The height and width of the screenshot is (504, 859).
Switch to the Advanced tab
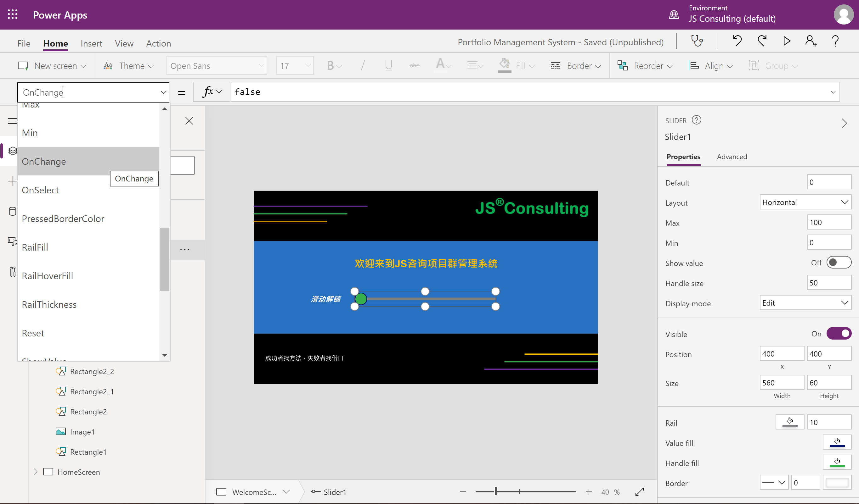[x=732, y=157]
